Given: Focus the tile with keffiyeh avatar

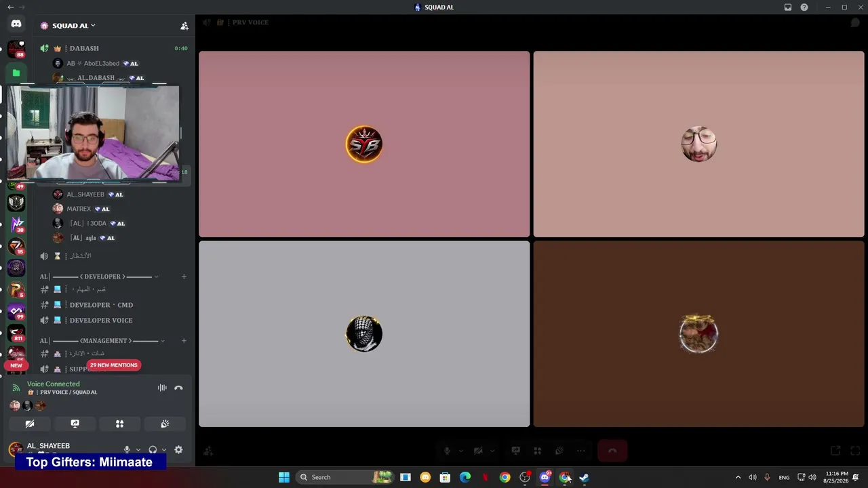Looking at the screenshot, I should point(364,334).
